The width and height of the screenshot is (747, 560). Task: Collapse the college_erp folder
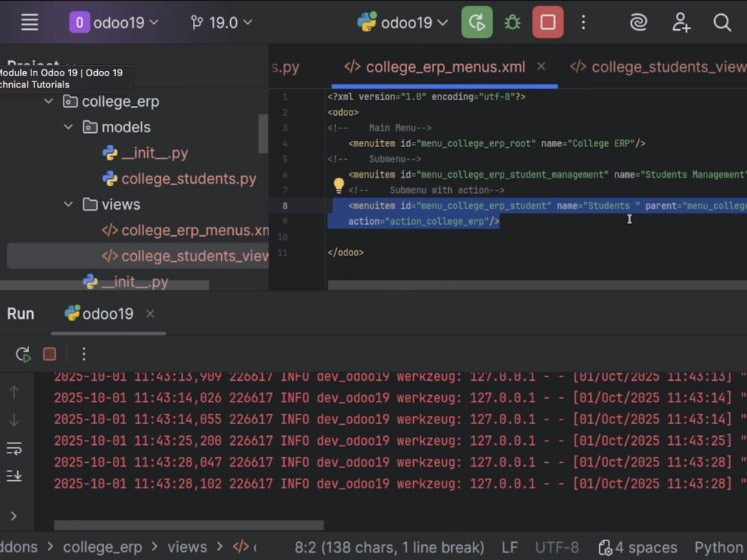click(x=49, y=101)
